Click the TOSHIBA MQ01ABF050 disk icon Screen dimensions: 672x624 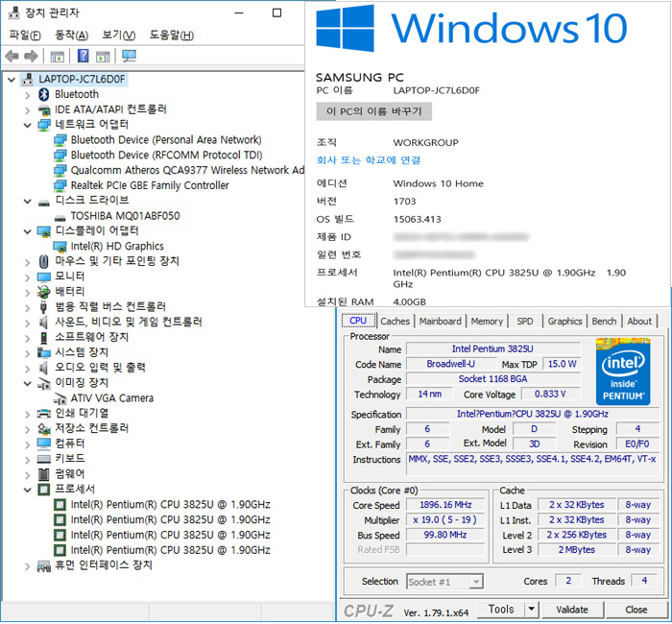click(60, 217)
